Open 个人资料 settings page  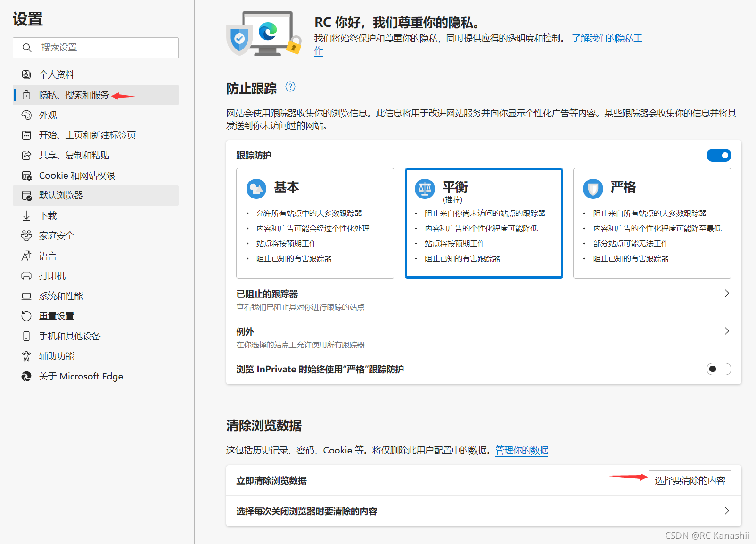point(96,74)
